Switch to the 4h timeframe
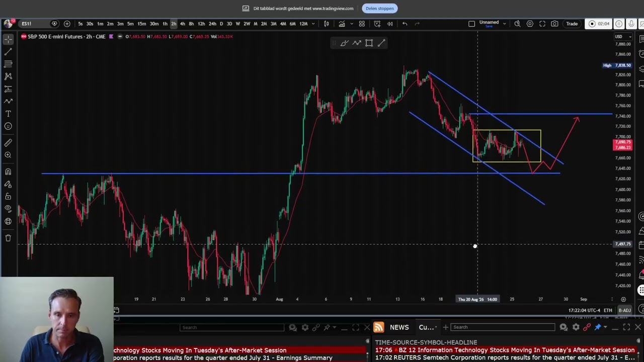 [x=183, y=24]
